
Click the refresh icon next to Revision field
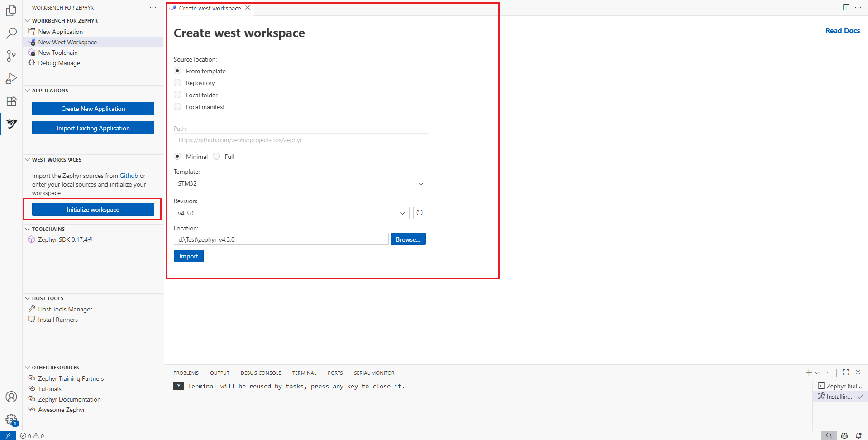tap(419, 213)
